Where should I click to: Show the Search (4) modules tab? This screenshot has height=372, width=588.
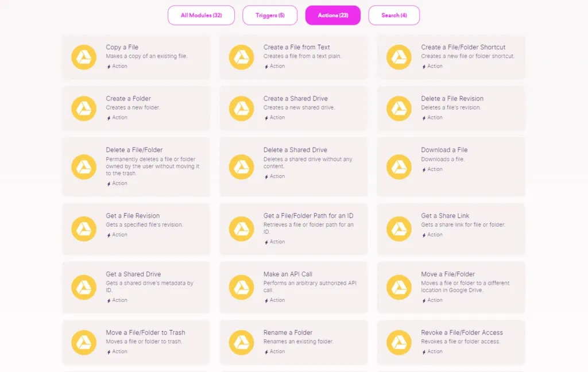394,15
